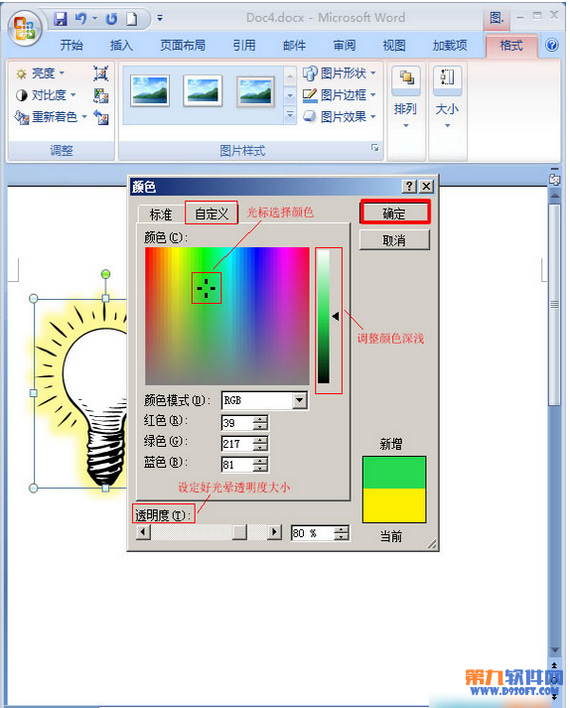
Task: Open the 加载项 ribbon tab
Action: point(449,45)
